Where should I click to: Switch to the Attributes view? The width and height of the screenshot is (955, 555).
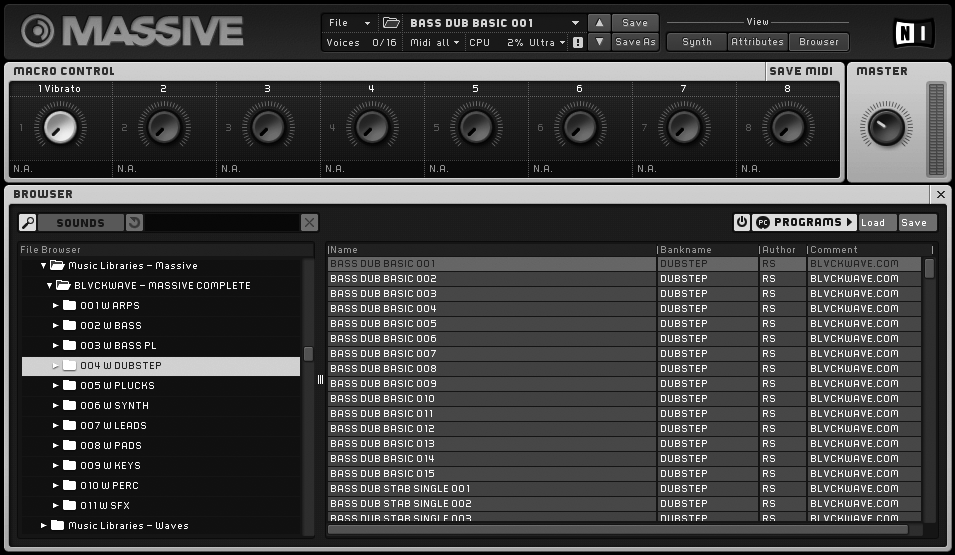pyautogui.click(x=757, y=42)
